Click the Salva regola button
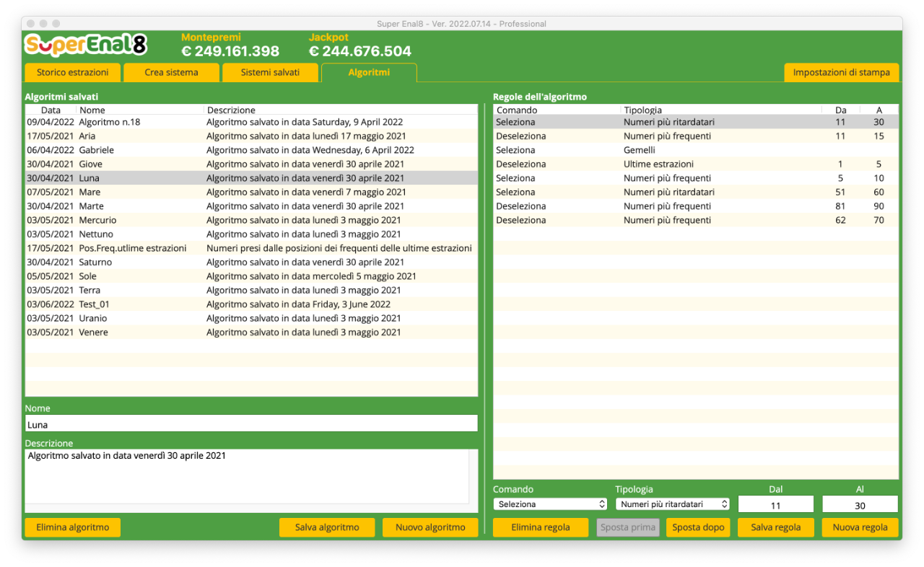The image size is (924, 567). [x=776, y=527]
